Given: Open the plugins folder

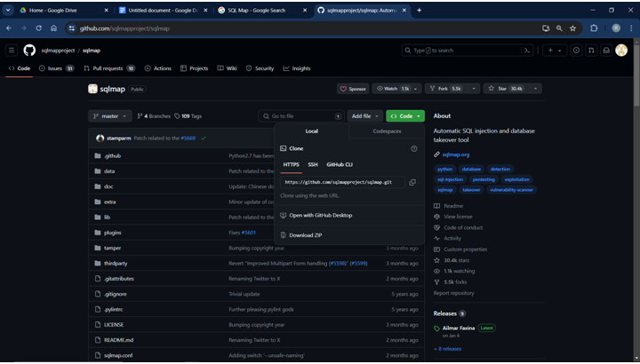Looking at the screenshot, I should 113,233.
